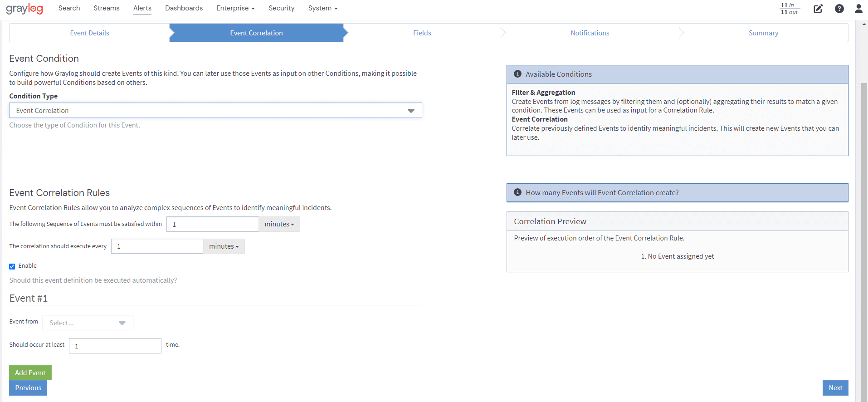This screenshot has height=402, width=868.
Task: Click the Available Conditions info icon
Action: [517, 74]
